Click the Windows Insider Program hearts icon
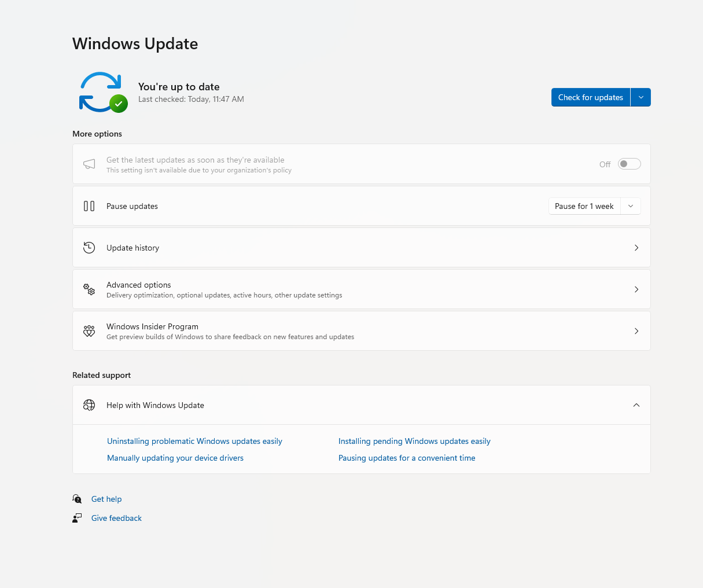The width and height of the screenshot is (703, 588). 89,331
